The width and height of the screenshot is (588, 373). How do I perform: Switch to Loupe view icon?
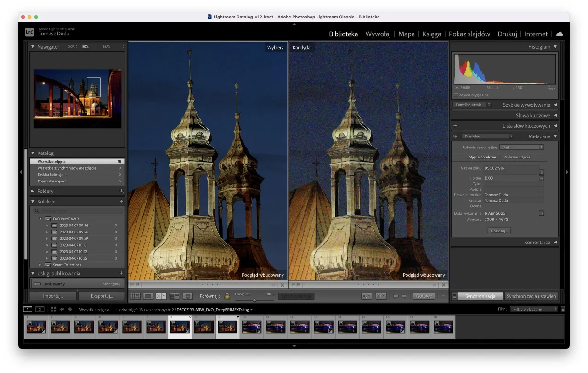[147, 296]
